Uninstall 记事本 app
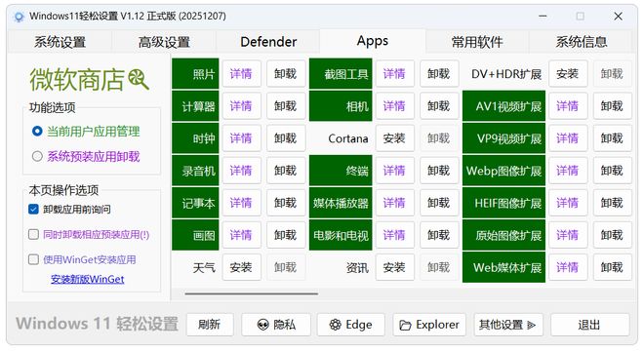Image resolution: width=644 pixels, height=351 pixels. [286, 203]
